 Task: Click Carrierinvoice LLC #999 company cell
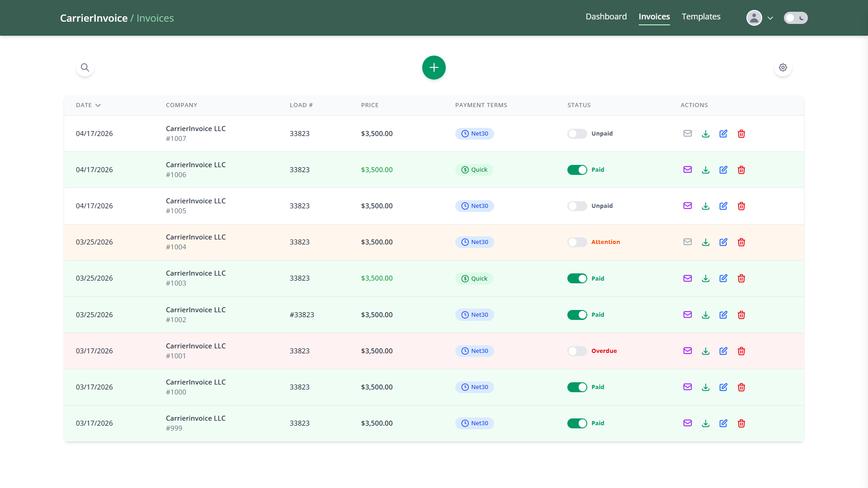[196, 423]
